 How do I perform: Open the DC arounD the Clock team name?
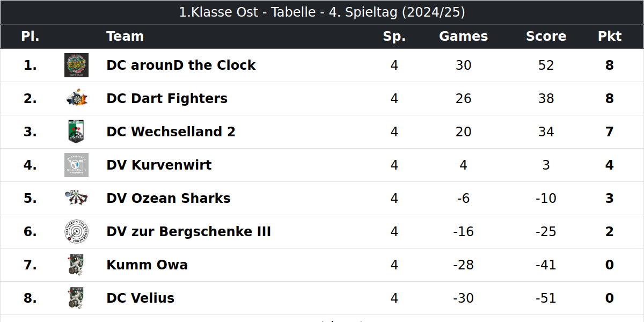181,65
